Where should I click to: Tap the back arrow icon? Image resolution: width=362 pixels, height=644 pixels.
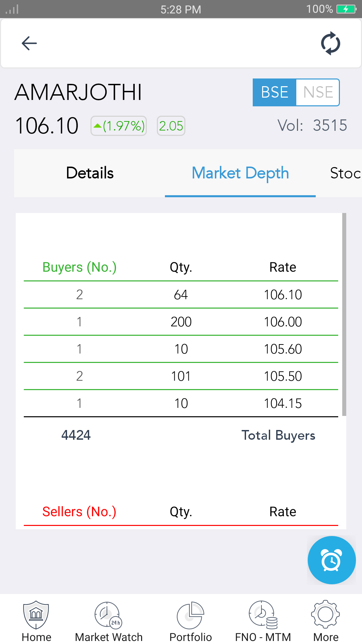(x=29, y=43)
